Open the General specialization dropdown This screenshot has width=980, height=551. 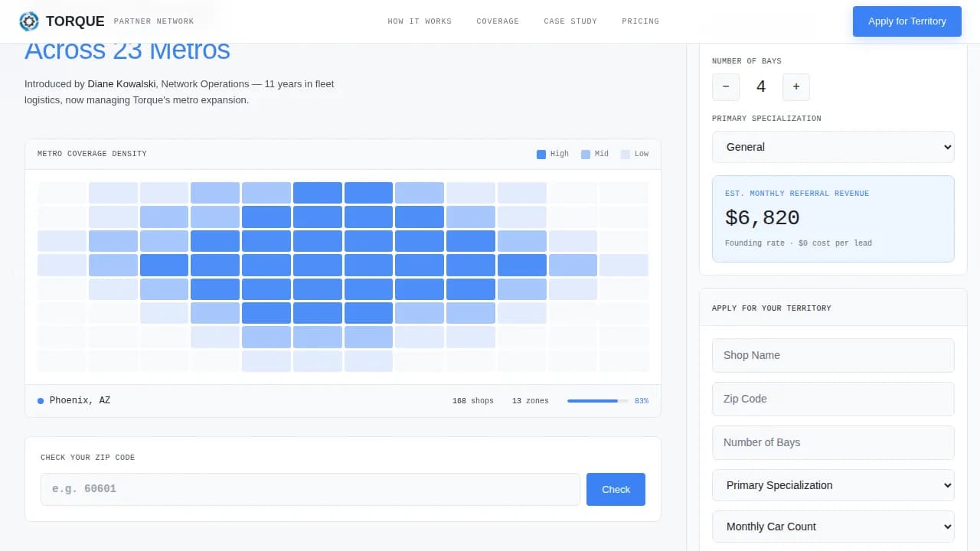tap(833, 146)
